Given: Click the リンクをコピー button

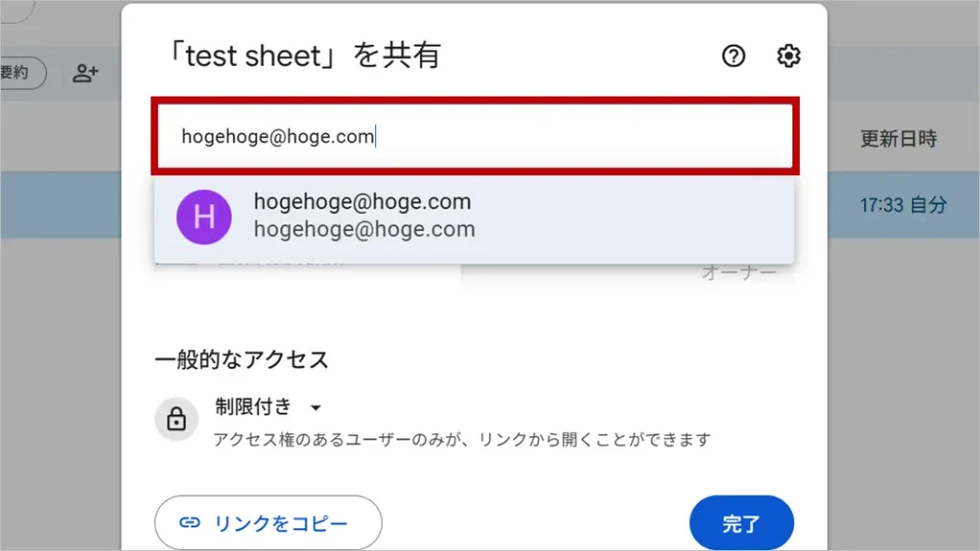Looking at the screenshot, I should pyautogui.click(x=268, y=523).
